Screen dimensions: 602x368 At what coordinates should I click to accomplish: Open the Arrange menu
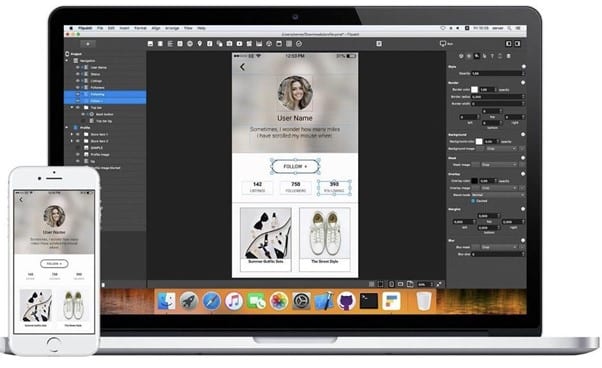click(172, 28)
